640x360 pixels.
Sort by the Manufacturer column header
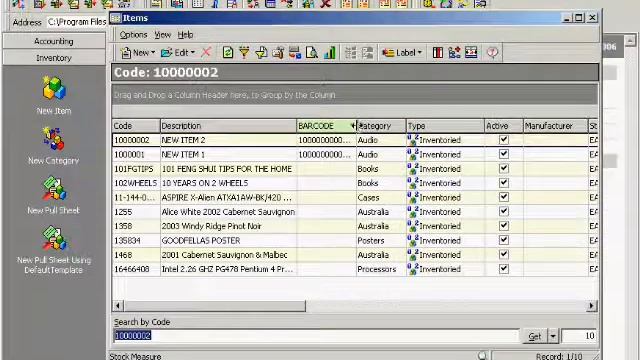(555, 126)
